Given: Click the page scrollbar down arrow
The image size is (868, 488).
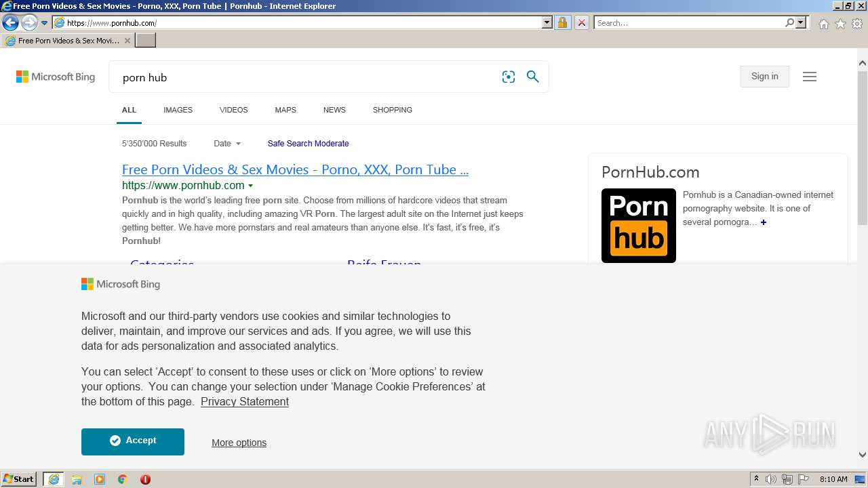Looking at the screenshot, I should 863,455.
